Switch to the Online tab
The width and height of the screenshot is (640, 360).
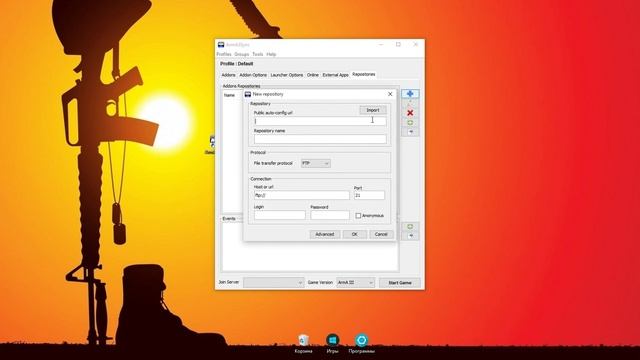tap(313, 75)
